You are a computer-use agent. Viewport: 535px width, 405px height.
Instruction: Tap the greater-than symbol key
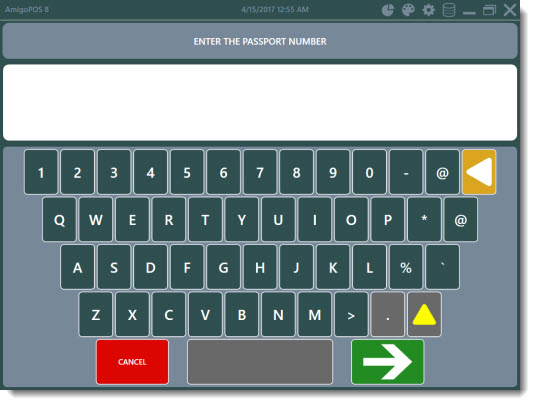(351, 314)
